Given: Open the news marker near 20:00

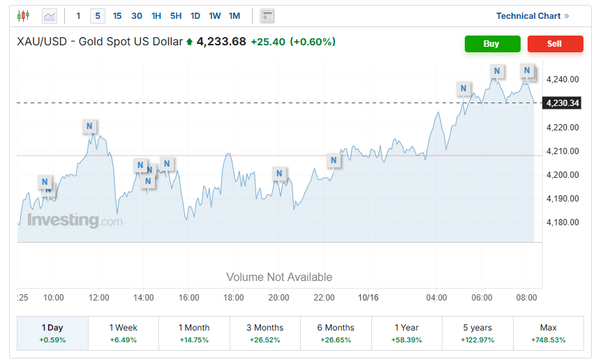Looking at the screenshot, I should (x=279, y=174).
